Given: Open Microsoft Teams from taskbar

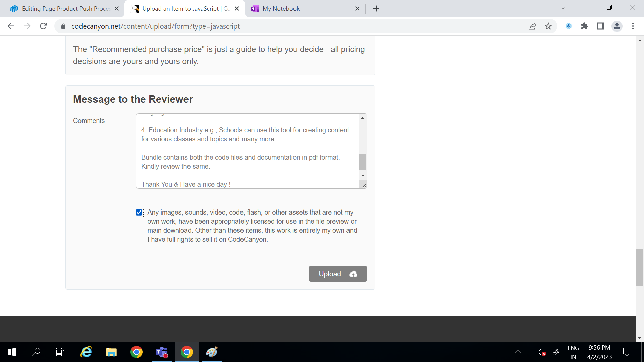Looking at the screenshot, I should point(162,352).
